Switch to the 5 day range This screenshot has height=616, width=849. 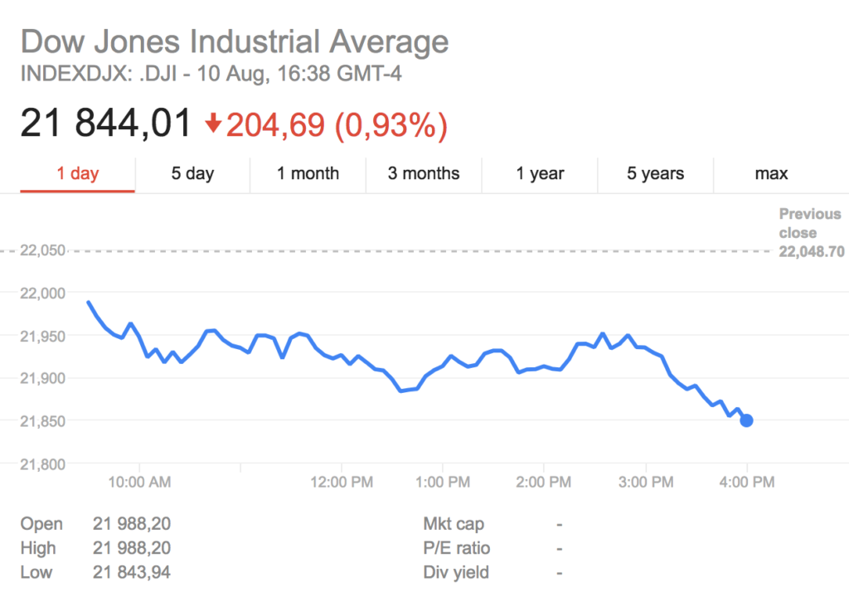(x=192, y=173)
